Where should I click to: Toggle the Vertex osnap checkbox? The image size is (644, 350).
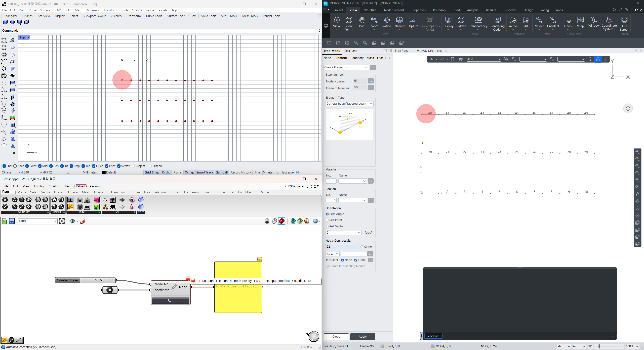[119, 166]
